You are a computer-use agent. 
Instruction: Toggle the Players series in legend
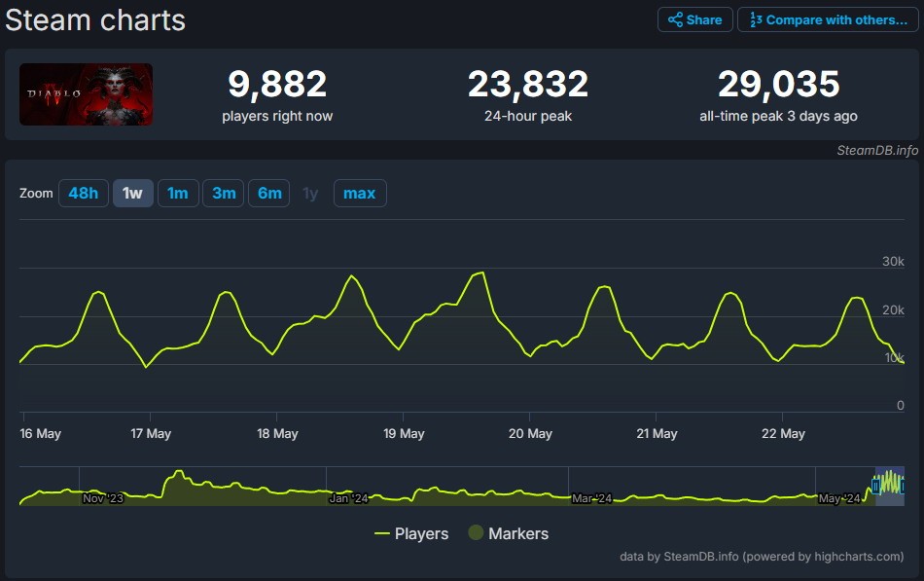coord(421,533)
